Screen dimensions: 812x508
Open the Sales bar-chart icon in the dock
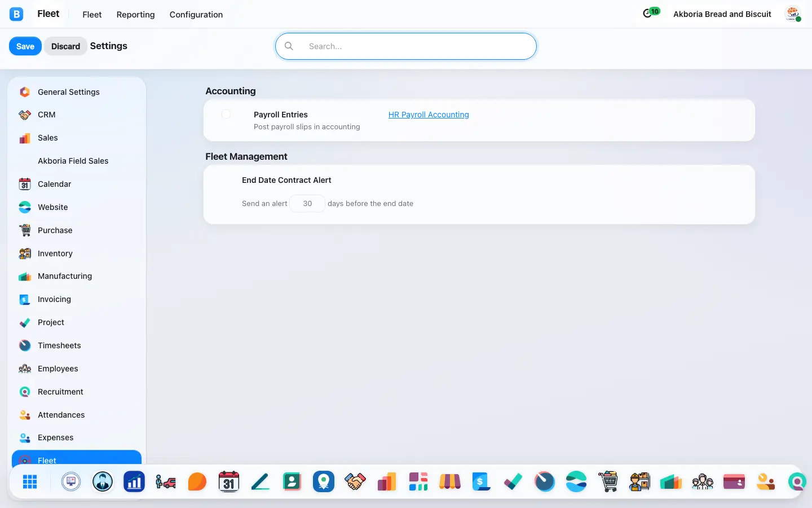point(387,481)
